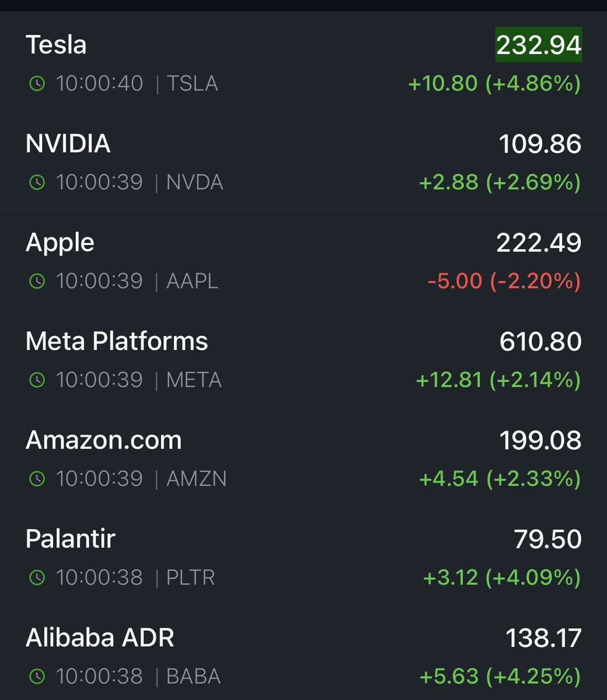This screenshot has height=700, width=607.
Task: Click NVIDIA's +2.88 (+2.69%) change
Action: point(500,183)
